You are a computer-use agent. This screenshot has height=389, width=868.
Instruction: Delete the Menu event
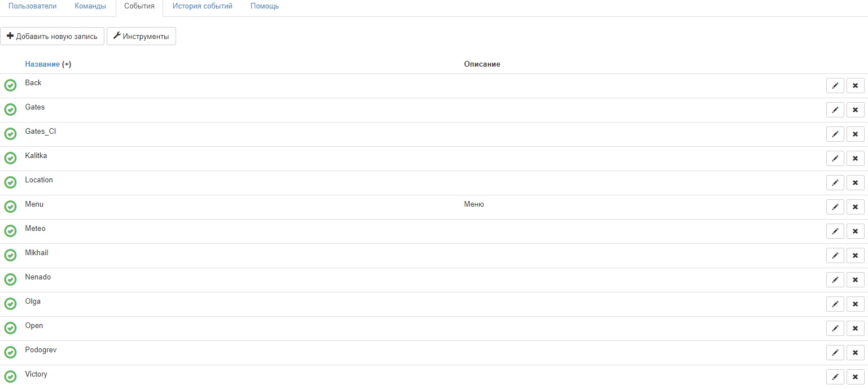[855, 207]
